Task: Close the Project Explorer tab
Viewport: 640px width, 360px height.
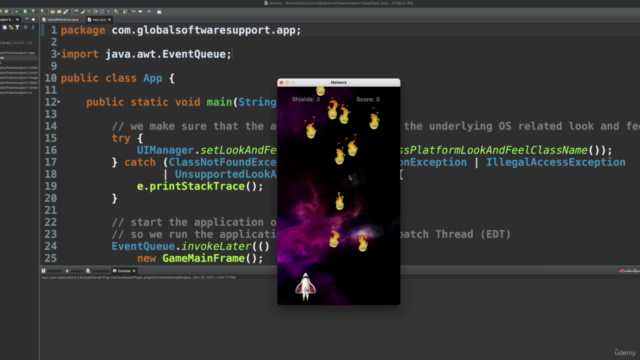Action: click(18, 20)
